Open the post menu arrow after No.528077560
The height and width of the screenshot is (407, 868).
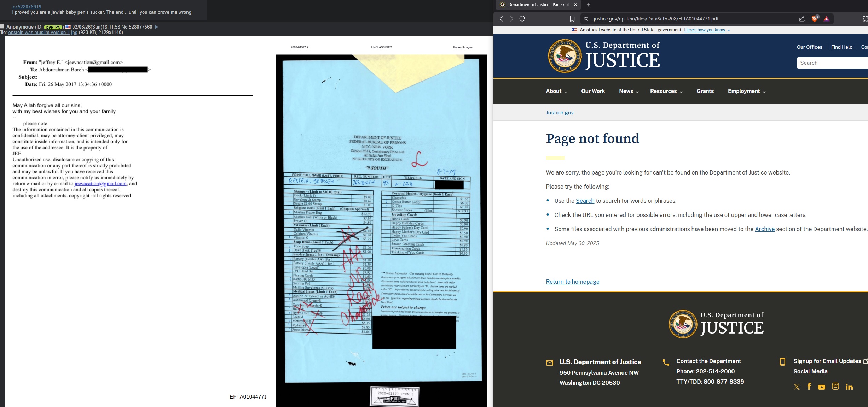(x=157, y=27)
